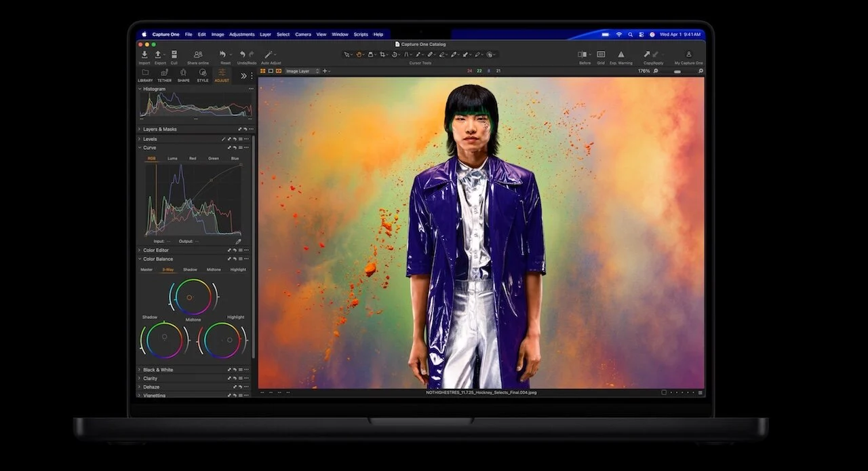868x471 pixels.
Task: Switch to the Luma curve tab
Action: 172,158
